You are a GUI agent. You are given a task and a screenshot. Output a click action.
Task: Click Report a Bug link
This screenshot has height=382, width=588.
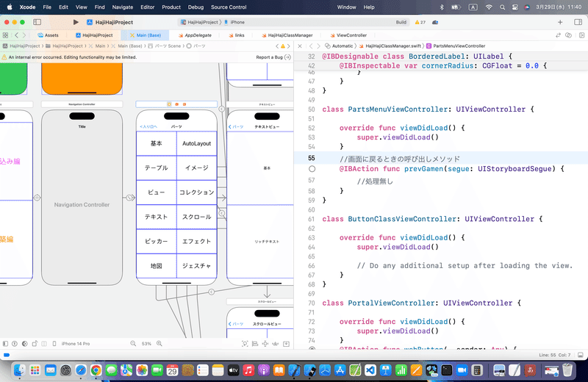(x=273, y=57)
